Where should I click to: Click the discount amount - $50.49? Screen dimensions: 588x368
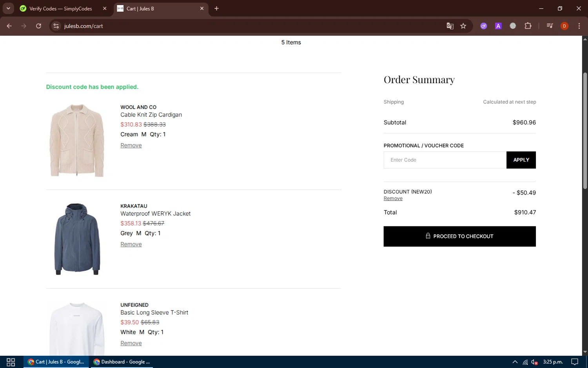524,193
